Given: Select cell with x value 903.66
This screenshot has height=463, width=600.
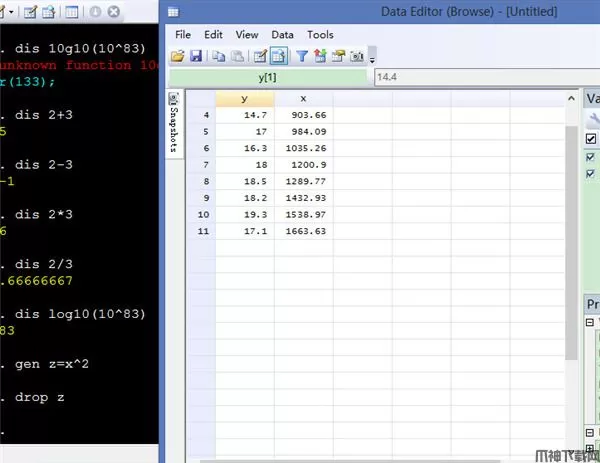Looking at the screenshot, I should coord(304,115).
